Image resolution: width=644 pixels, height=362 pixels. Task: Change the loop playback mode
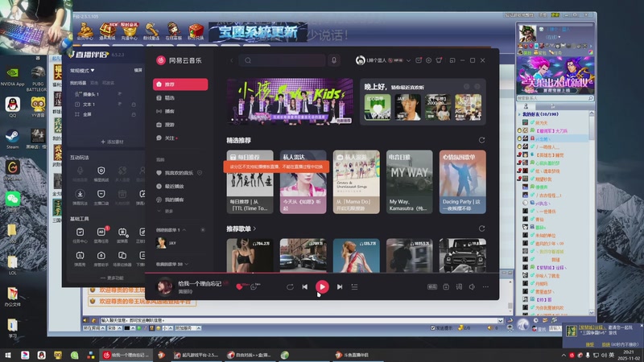[290, 287]
